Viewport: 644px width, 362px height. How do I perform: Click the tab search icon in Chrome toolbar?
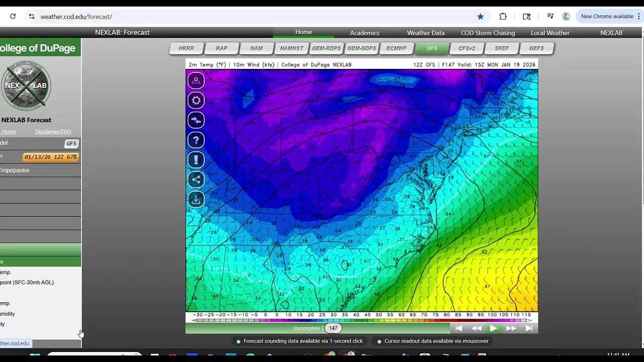point(527,17)
